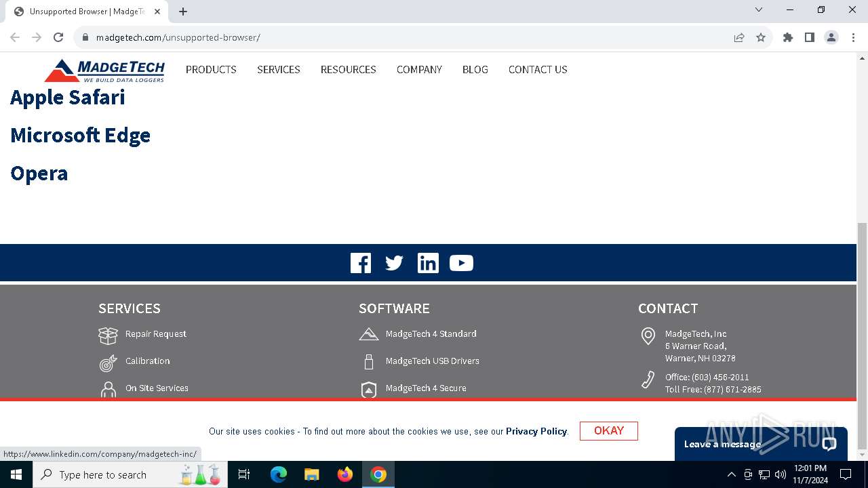Image resolution: width=868 pixels, height=488 pixels.
Task: Click the toll free phone number text
Action: coord(713,389)
